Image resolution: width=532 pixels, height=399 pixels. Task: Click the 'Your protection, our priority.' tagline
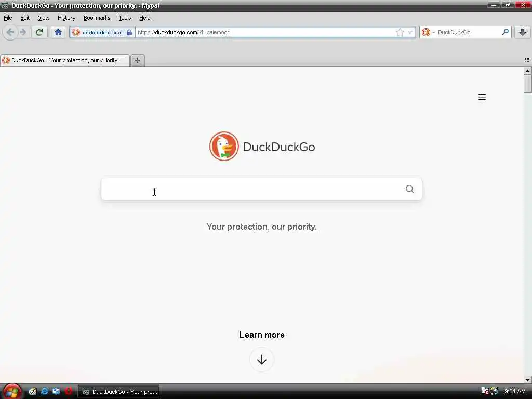262,227
